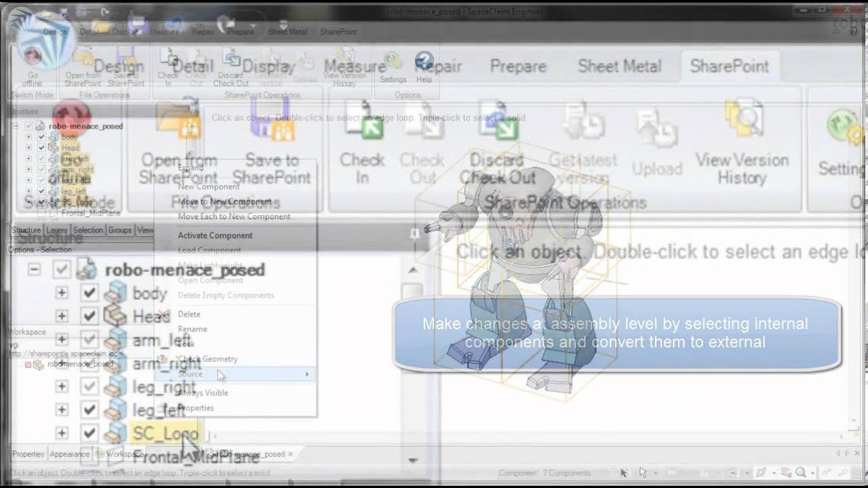Toggle the enlarged Head checkbox
Viewport: 868px width, 488px height.
coord(89,316)
